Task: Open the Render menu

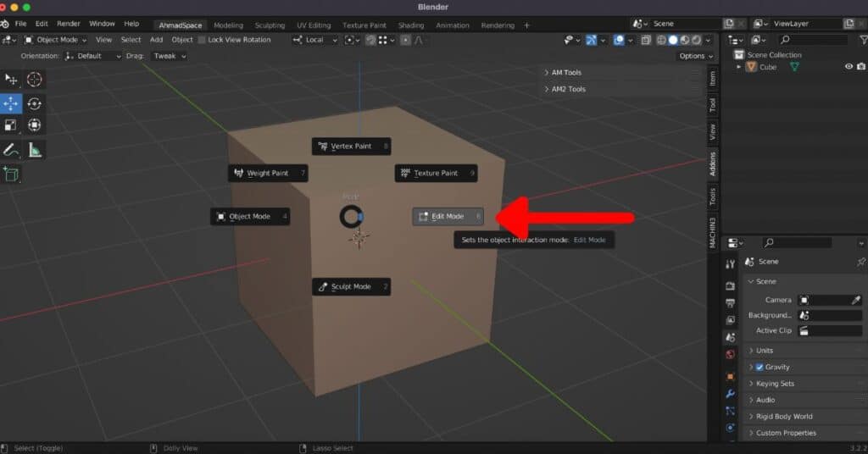Action: (x=68, y=24)
